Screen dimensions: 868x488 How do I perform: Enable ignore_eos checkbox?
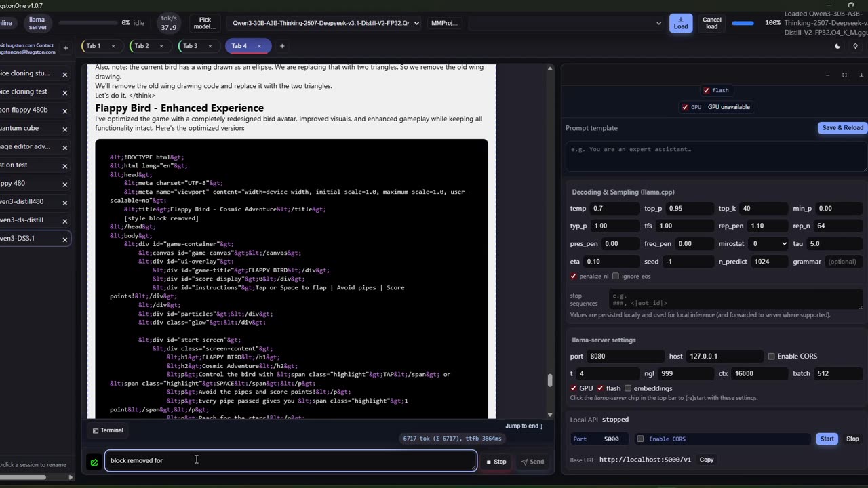point(616,276)
